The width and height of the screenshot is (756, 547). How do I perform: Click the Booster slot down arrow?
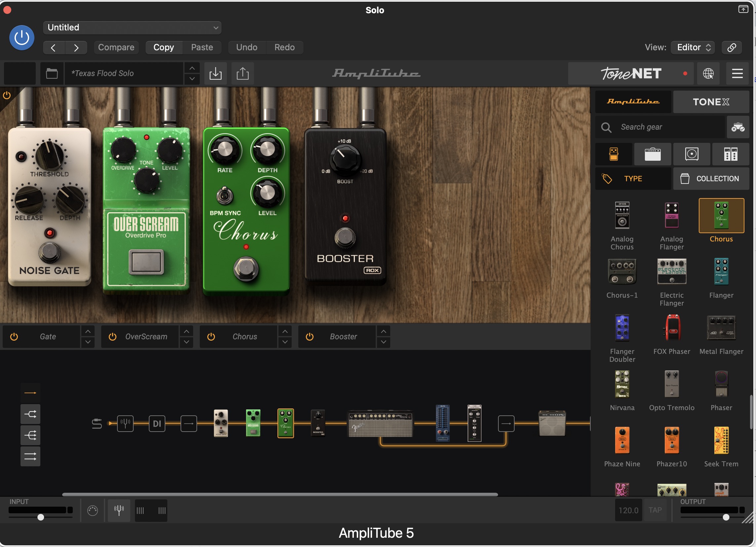click(384, 342)
